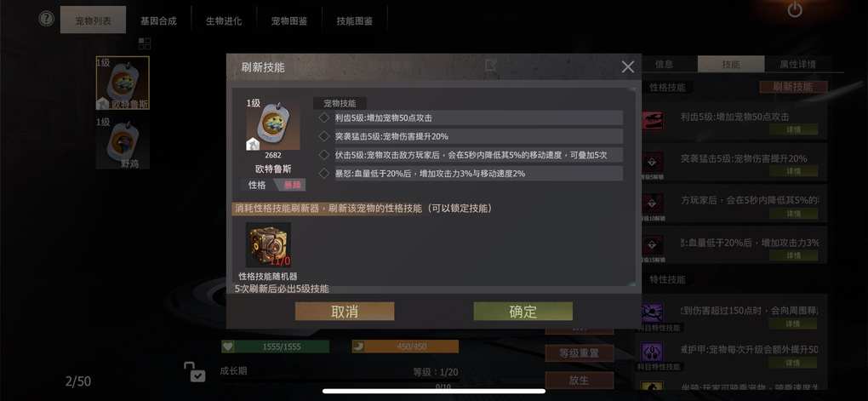Tap the power icon at top right
Viewport: 868px width, 401px height.
(x=795, y=9)
